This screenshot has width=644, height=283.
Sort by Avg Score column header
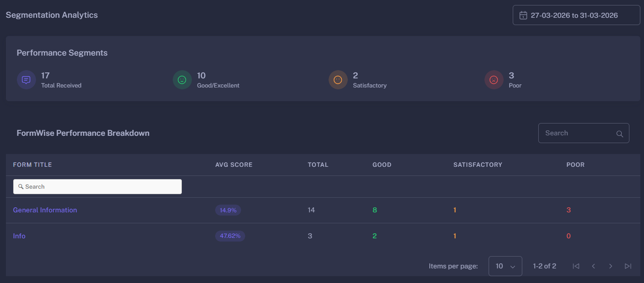tap(234, 165)
